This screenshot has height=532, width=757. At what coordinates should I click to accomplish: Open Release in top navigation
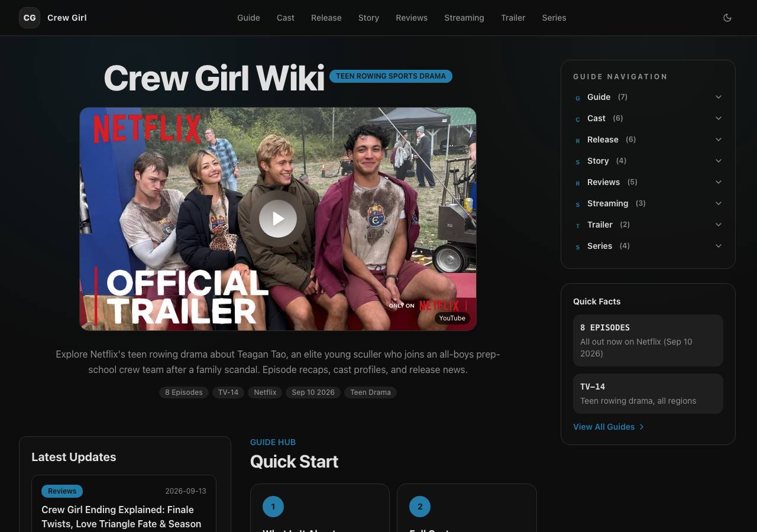click(x=326, y=18)
